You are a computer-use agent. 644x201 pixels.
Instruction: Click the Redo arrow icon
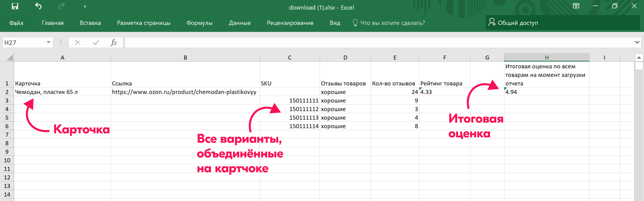click(61, 6)
